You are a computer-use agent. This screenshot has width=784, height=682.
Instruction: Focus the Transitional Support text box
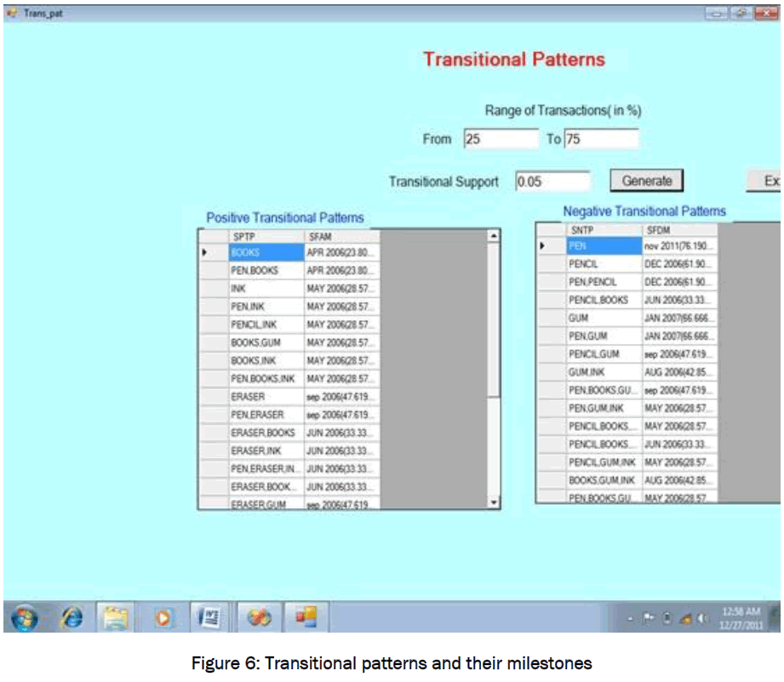552,181
